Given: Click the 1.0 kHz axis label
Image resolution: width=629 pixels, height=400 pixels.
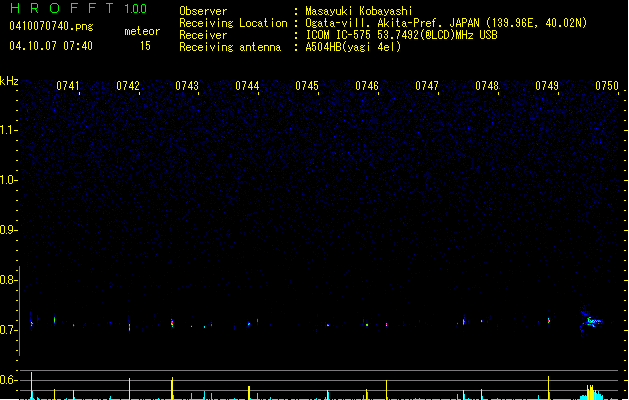Looking at the screenshot, I should click(7, 179).
